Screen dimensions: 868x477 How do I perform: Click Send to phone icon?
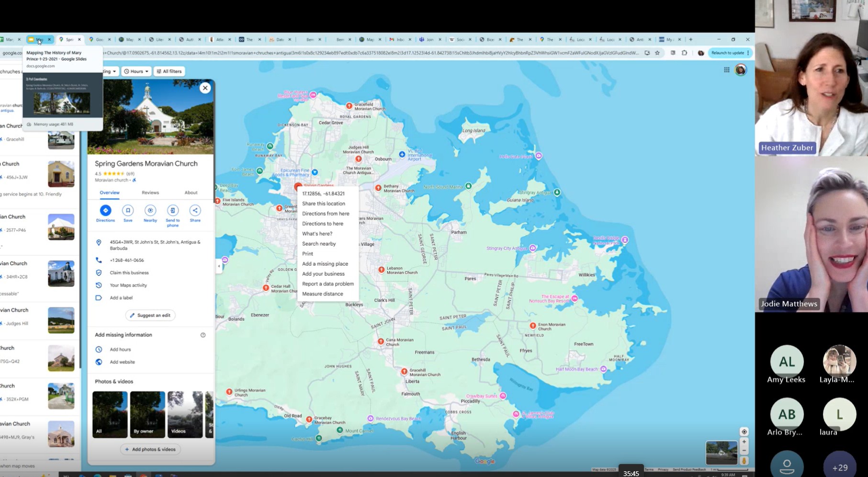pyautogui.click(x=173, y=211)
